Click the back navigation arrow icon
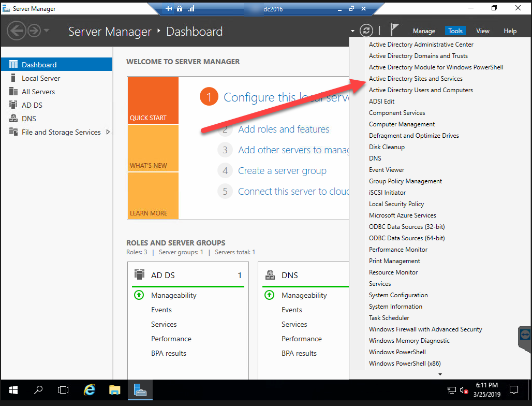This screenshot has height=406, width=532. [16, 31]
